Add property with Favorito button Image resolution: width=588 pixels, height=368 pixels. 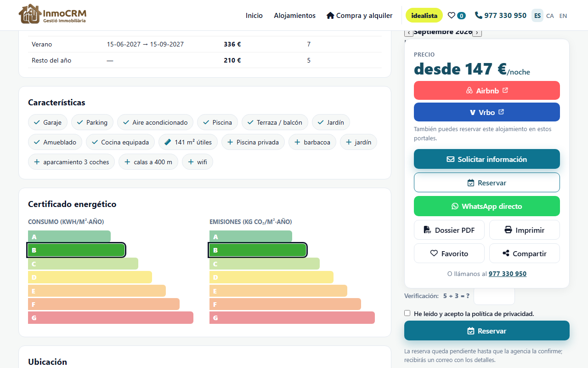point(449,253)
